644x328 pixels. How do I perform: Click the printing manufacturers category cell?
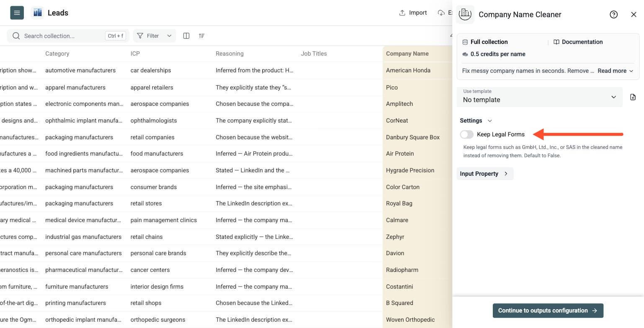75,303
